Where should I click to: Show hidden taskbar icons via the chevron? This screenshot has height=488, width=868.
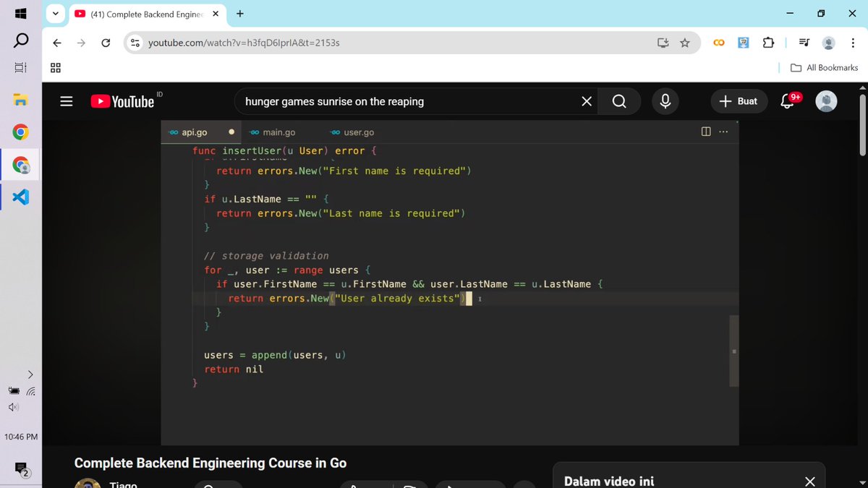click(30, 374)
